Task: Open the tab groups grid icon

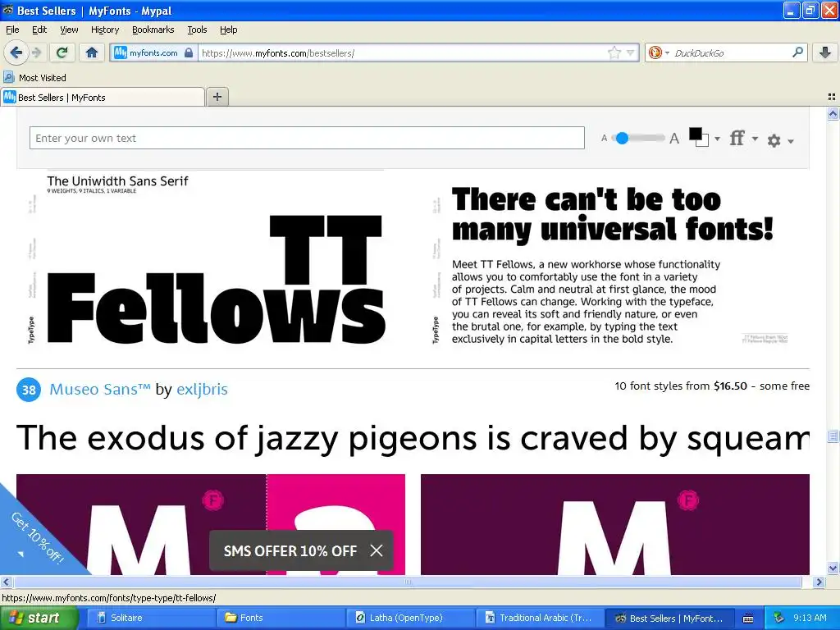Action: pos(832,97)
